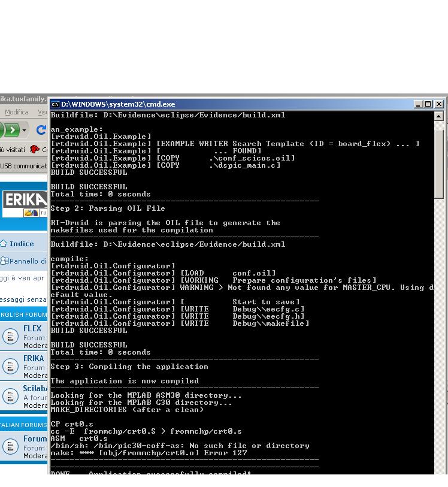
Task: Click 'Looking for the MPLAB ASM30 directory...' line
Action: [146, 395]
